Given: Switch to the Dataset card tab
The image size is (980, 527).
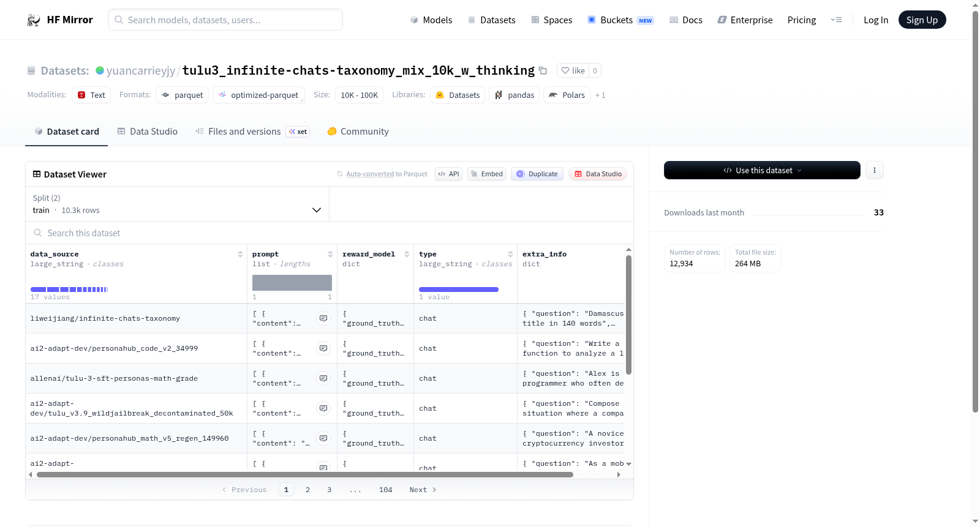Looking at the screenshot, I should pos(67,131).
